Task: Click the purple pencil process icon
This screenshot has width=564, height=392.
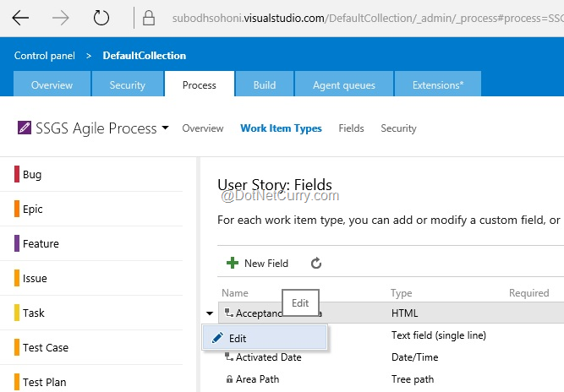Action: pyautogui.click(x=25, y=128)
